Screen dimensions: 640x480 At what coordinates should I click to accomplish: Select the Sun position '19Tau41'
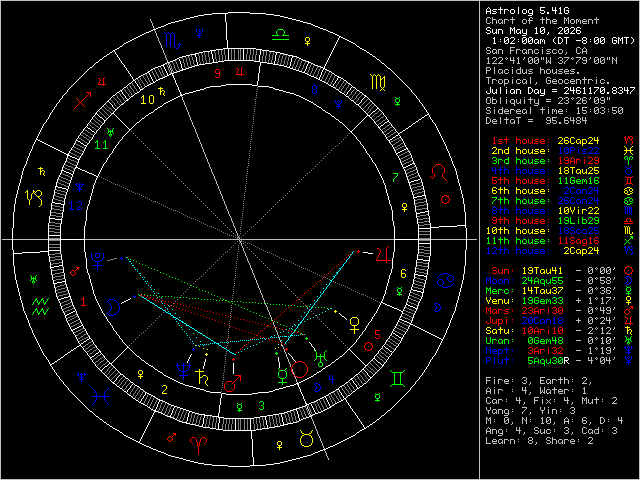[542, 271]
